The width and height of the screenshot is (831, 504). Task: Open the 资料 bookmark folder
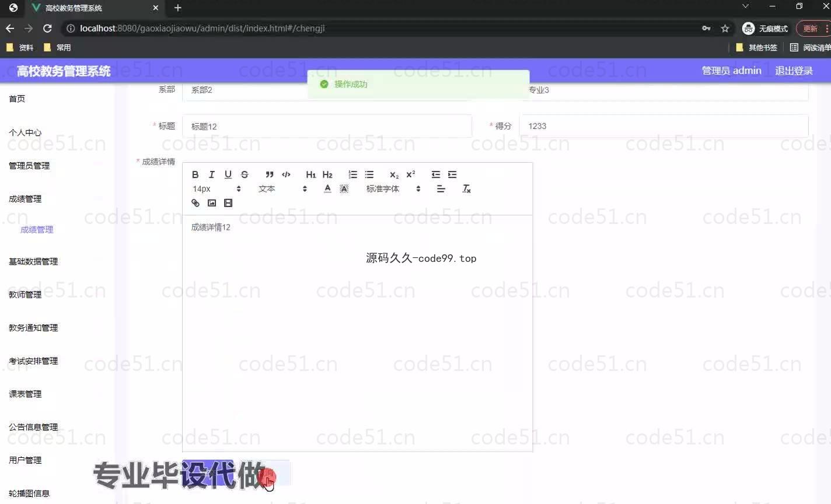(x=20, y=47)
